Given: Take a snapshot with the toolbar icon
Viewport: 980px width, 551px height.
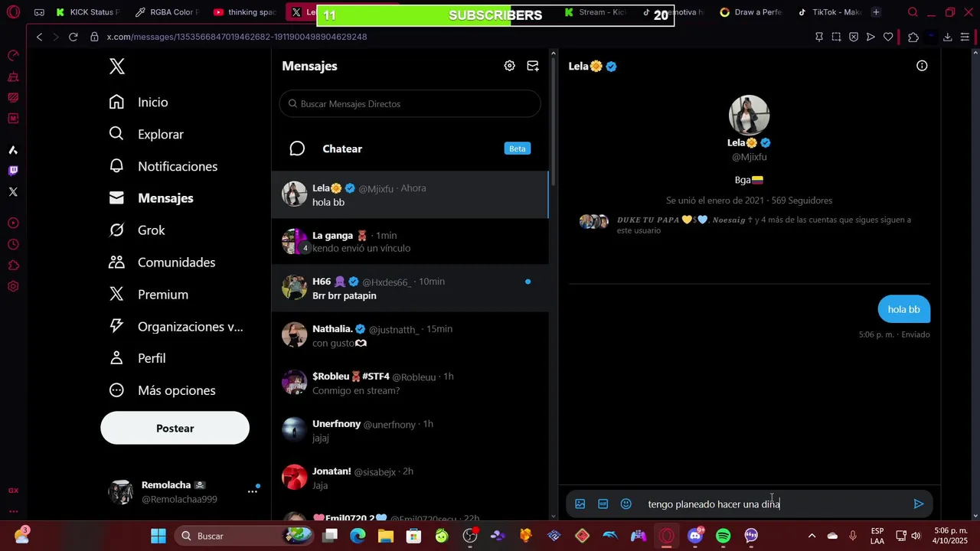Looking at the screenshot, I should click(836, 37).
